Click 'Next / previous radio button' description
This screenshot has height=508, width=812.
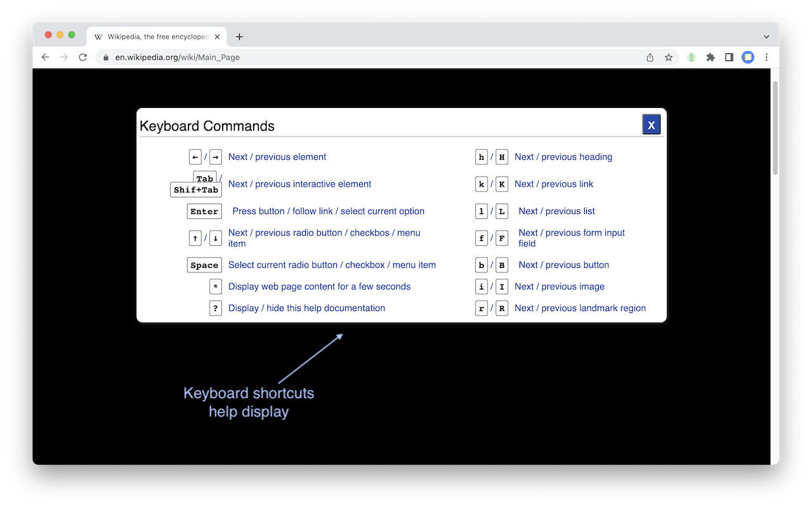point(324,238)
